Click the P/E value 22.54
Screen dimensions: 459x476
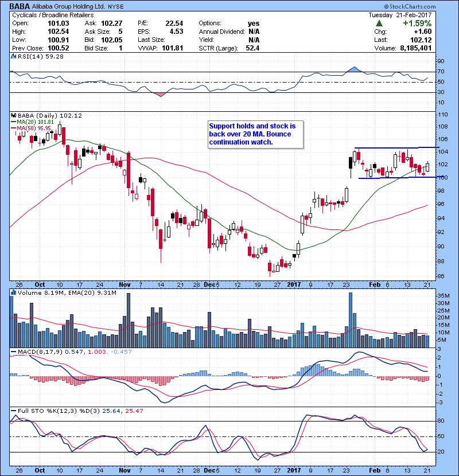174,24
